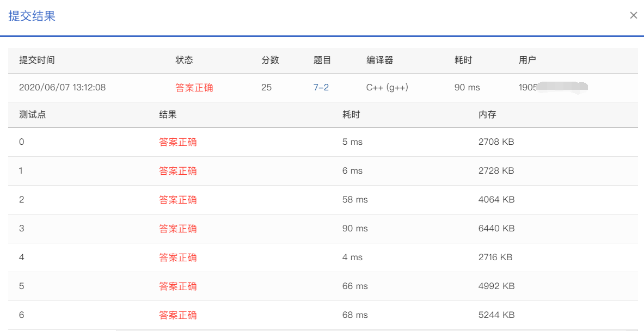Click the 内存 column header

point(487,114)
